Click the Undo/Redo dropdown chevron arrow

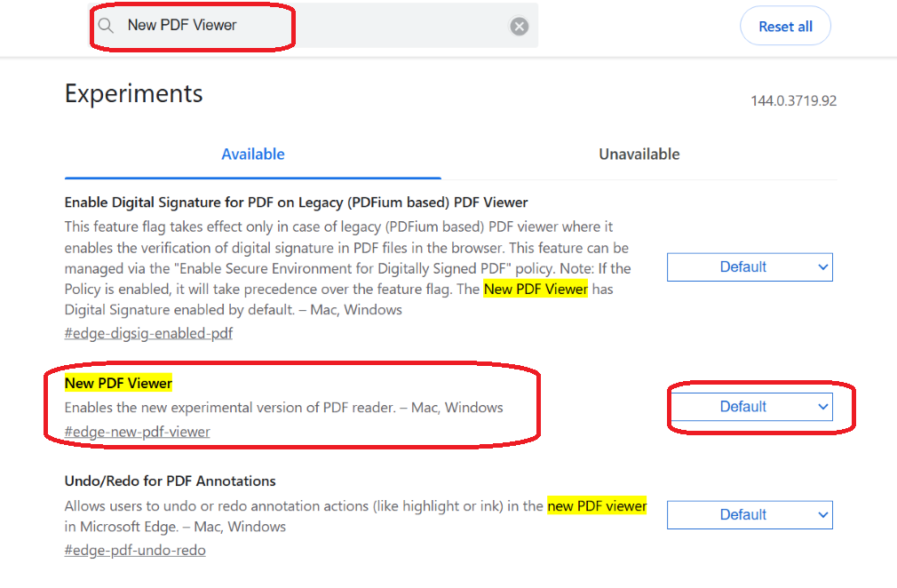click(x=822, y=515)
